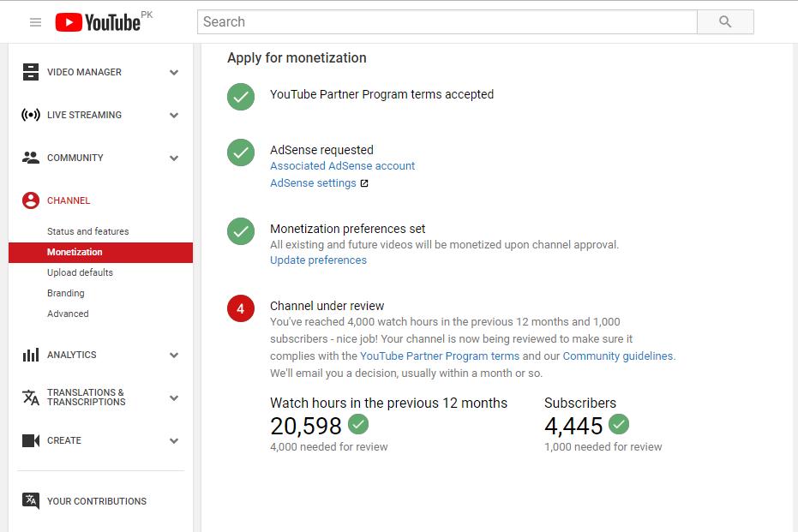The width and height of the screenshot is (798, 532).
Task: Open the LIVE STREAMING section
Action: (85, 115)
